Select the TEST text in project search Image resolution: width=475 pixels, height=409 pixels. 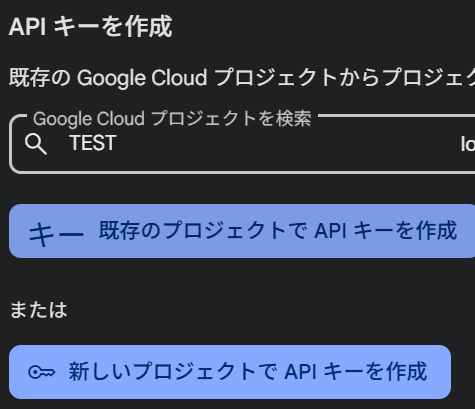[93, 143]
